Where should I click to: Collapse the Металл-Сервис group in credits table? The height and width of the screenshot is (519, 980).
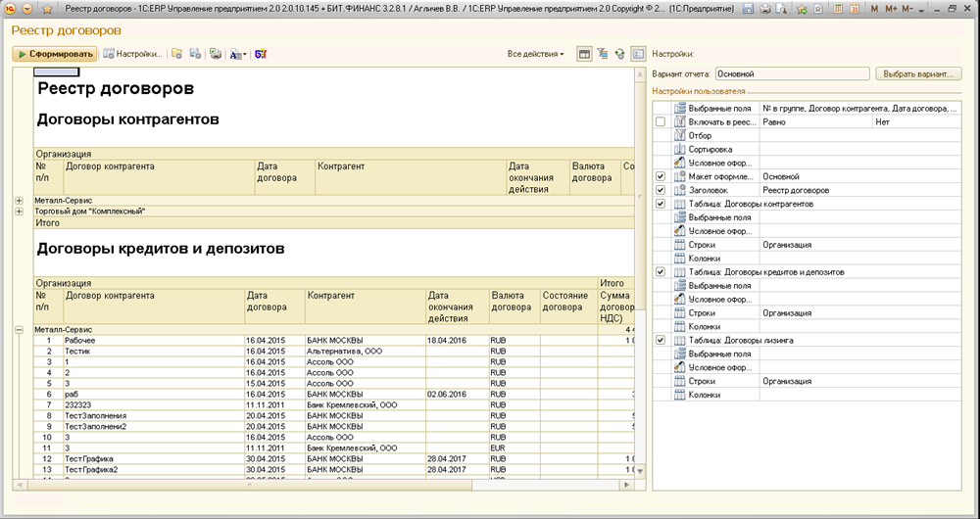(x=19, y=330)
